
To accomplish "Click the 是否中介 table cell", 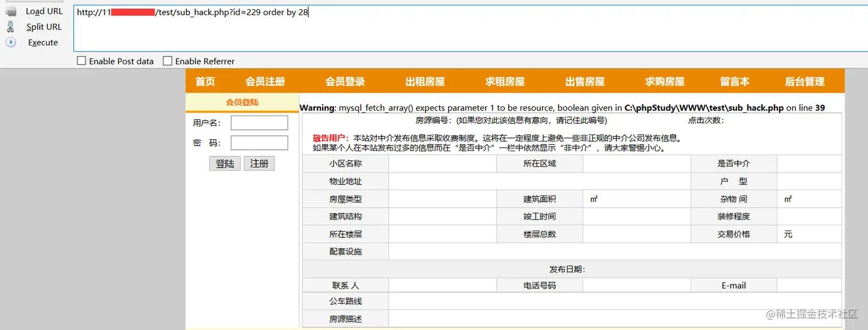I will 734,163.
